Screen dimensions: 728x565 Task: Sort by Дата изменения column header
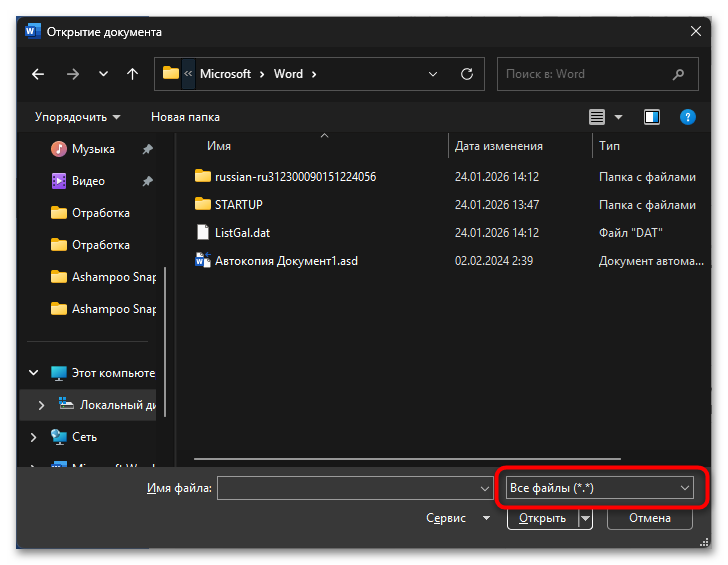coord(499,146)
